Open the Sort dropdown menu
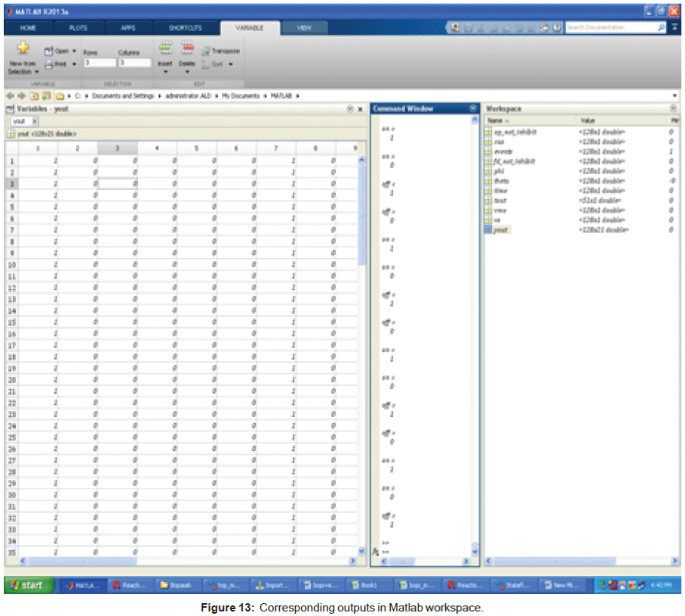 point(231,64)
